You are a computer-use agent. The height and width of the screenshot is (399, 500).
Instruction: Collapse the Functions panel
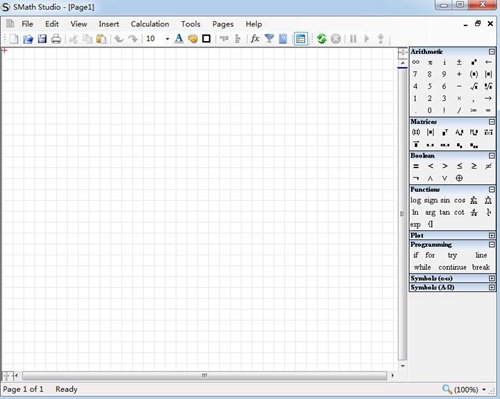(x=492, y=189)
